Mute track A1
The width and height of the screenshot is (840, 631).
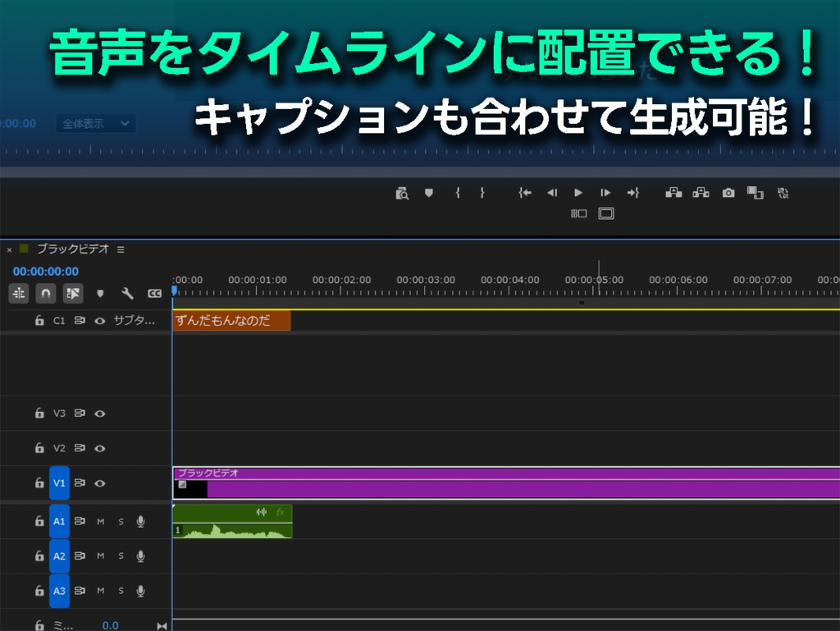100,522
